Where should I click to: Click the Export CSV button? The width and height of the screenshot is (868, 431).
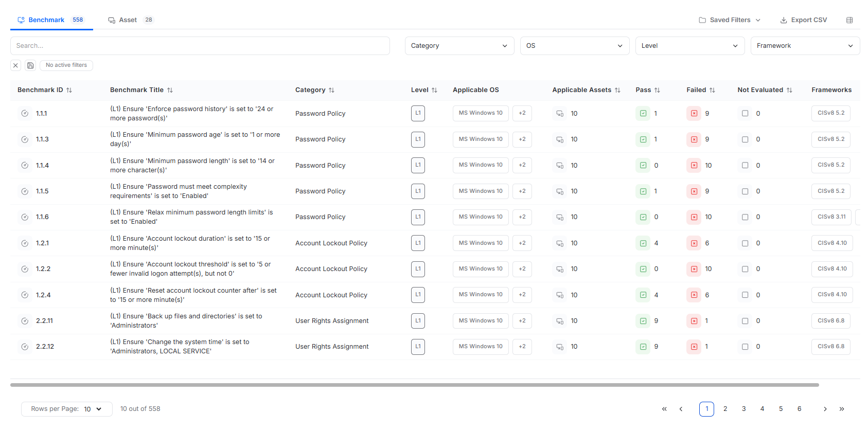[803, 20]
